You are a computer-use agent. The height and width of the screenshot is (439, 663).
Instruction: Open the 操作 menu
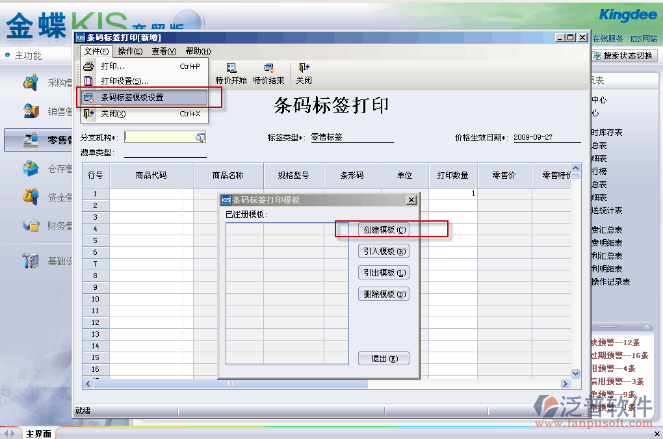[130, 51]
